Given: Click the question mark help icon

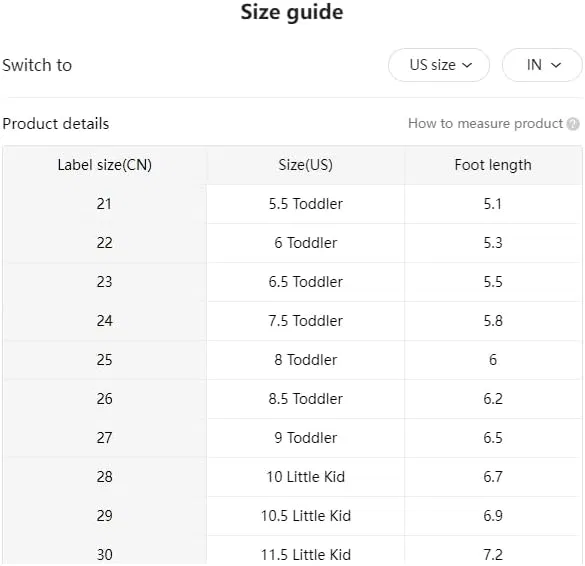Looking at the screenshot, I should [573, 124].
